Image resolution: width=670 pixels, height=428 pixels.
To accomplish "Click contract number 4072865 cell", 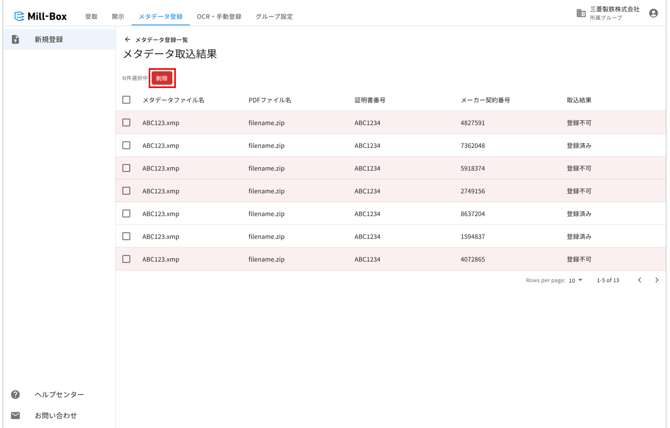I will coord(473,259).
